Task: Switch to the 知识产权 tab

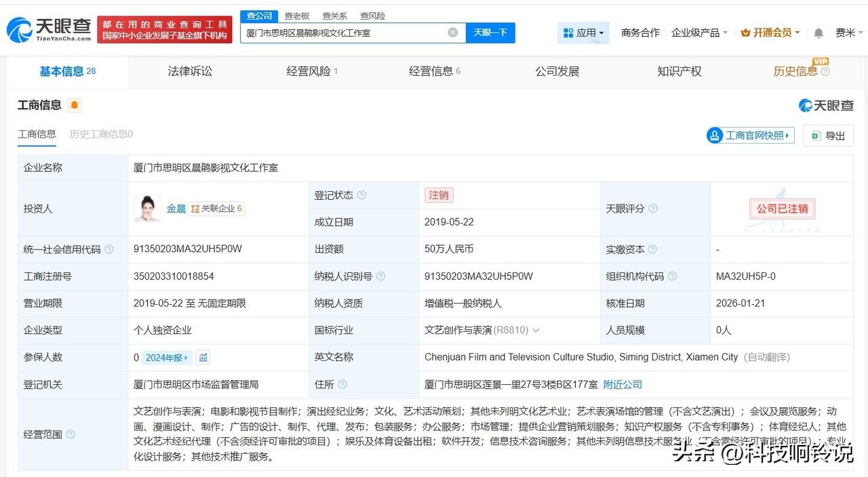Action: 679,71
